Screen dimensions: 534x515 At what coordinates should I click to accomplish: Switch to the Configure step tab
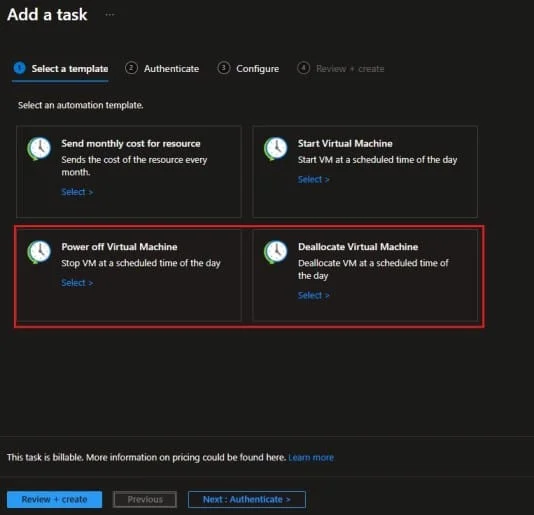click(x=248, y=69)
